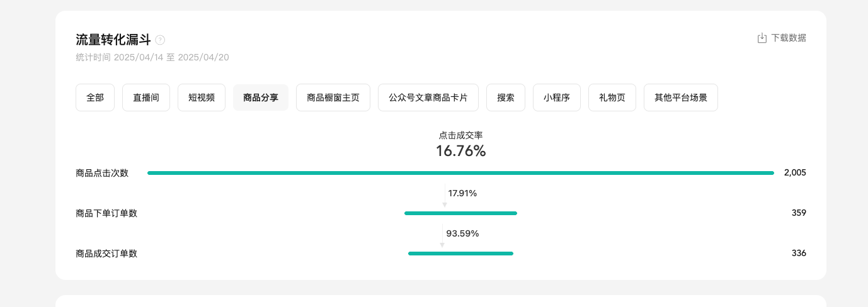Click the 93.59% conversion arrow label

point(462,233)
